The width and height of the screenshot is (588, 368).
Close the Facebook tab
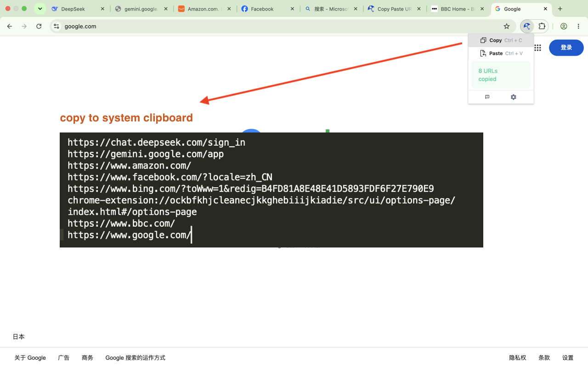pyautogui.click(x=292, y=9)
